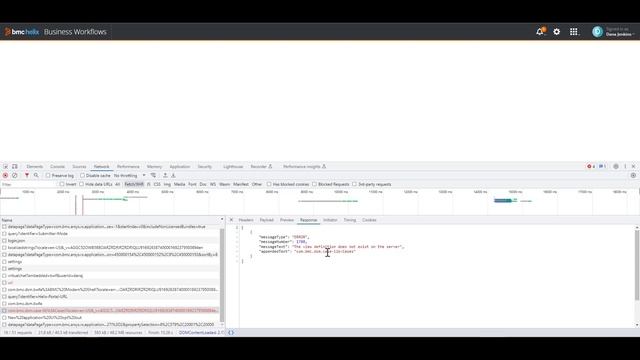Switch to the Sources tab
This screenshot has width=640, height=360.
pyautogui.click(x=79, y=167)
